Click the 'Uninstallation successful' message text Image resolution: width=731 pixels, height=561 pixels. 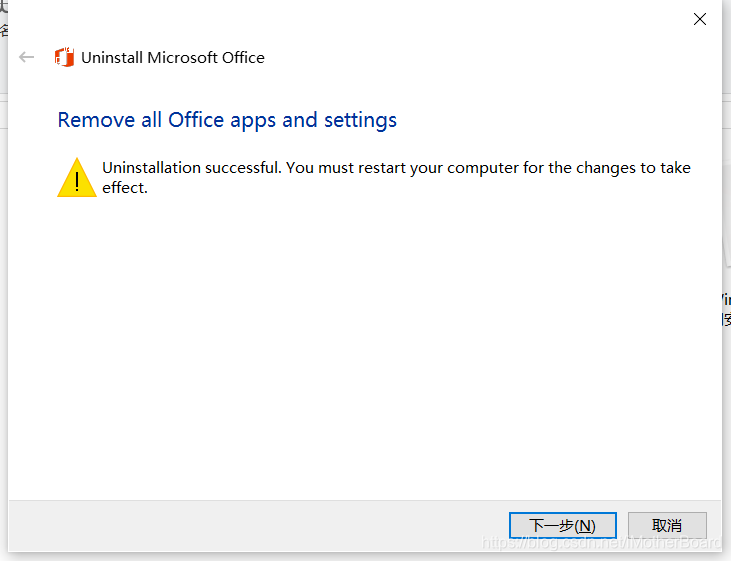pyautogui.click(x=396, y=177)
